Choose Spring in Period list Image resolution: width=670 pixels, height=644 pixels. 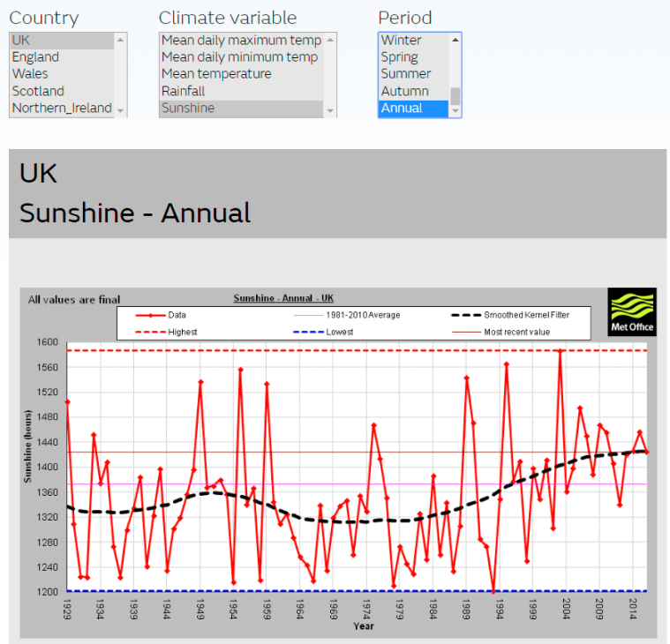pos(399,57)
